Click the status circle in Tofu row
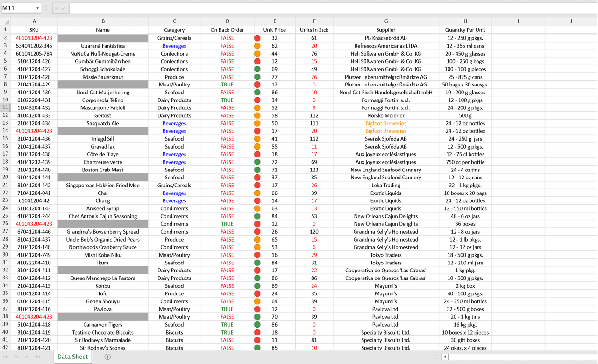The width and height of the screenshot is (598, 364). pyautogui.click(x=257, y=293)
